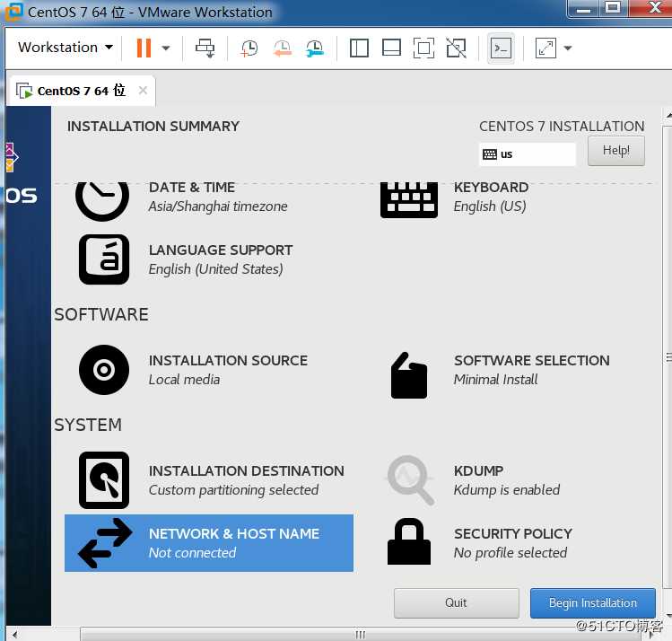This screenshot has height=641, width=672.
Task: Click the us keyboard layout indicator
Action: tap(527, 154)
